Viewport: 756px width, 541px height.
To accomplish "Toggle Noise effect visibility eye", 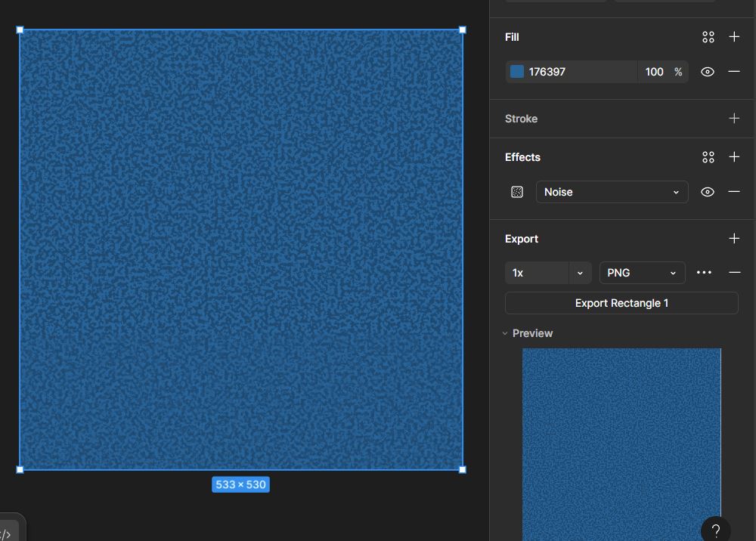I will pos(708,192).
